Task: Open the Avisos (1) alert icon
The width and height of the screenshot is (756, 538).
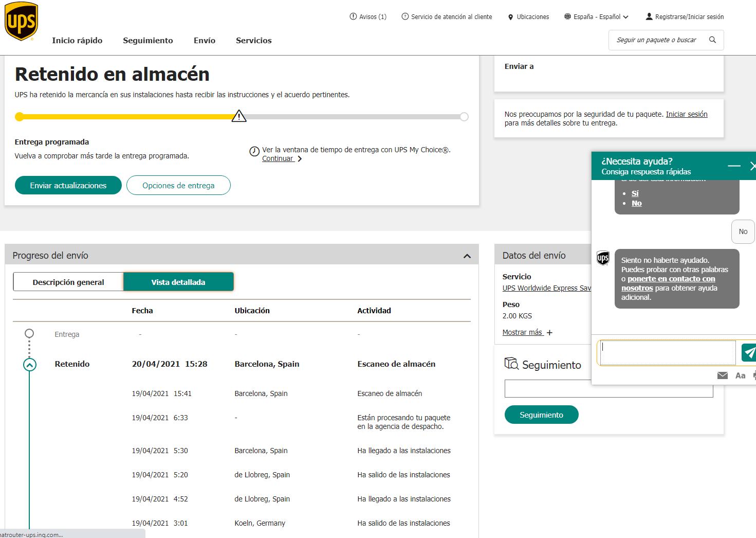Action: pos(353,16)
